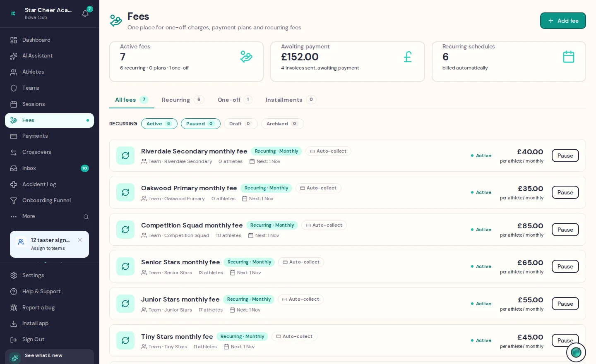Click the Junior Stars recurring fee icon
The width and height of the screenshot is (596, 364).
tap(125, 304)
